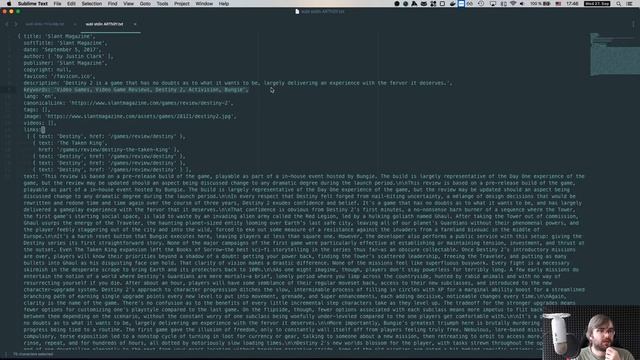Image resolution: width=640 pixels, height=360 pixels.
Task: Open Spotlight search
Action: 619,3
